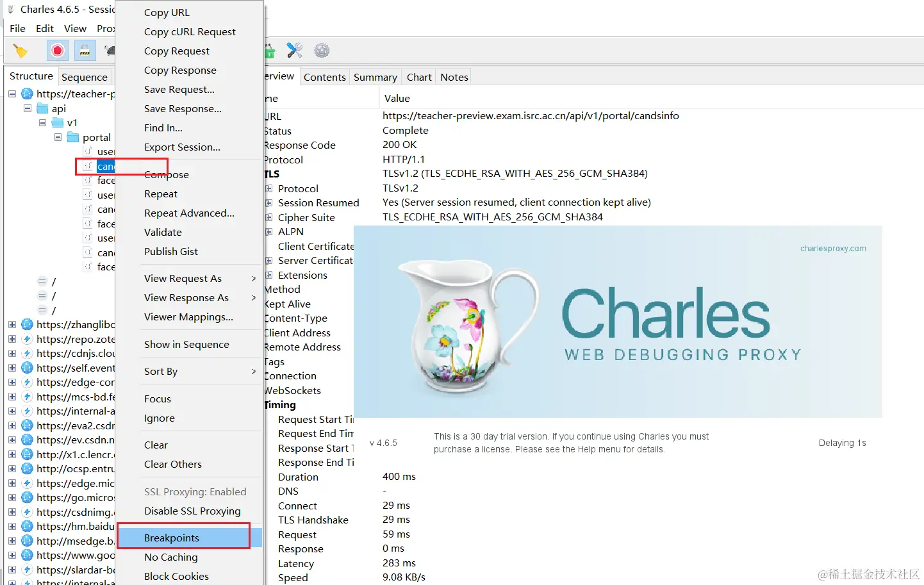Switch to the Contents tab
The width and height of the screenshot is (924, 585).
click(x=324, y=77)
